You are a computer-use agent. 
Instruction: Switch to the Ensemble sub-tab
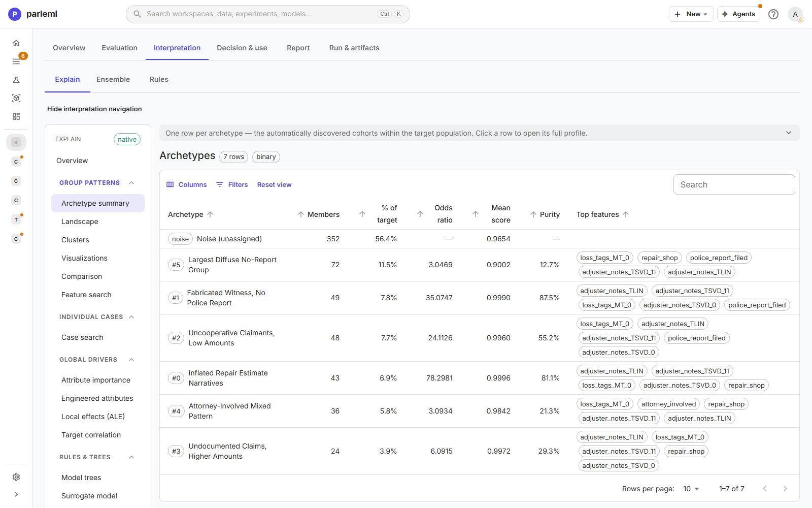(x=113, y=79)
